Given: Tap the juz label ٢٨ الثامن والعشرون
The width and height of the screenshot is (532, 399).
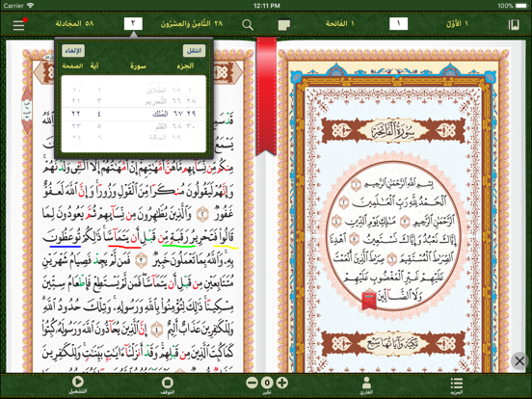Looking at the screenshot, I should [x=192, y=24].
